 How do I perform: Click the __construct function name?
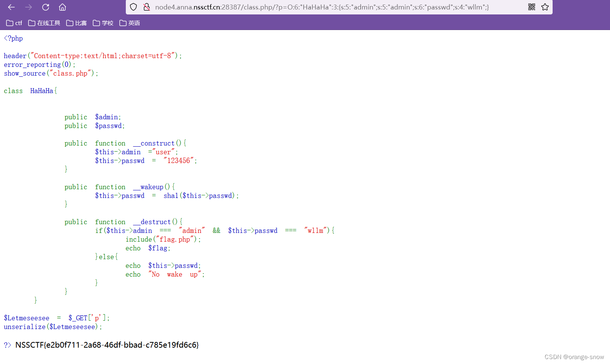[154, 143]
